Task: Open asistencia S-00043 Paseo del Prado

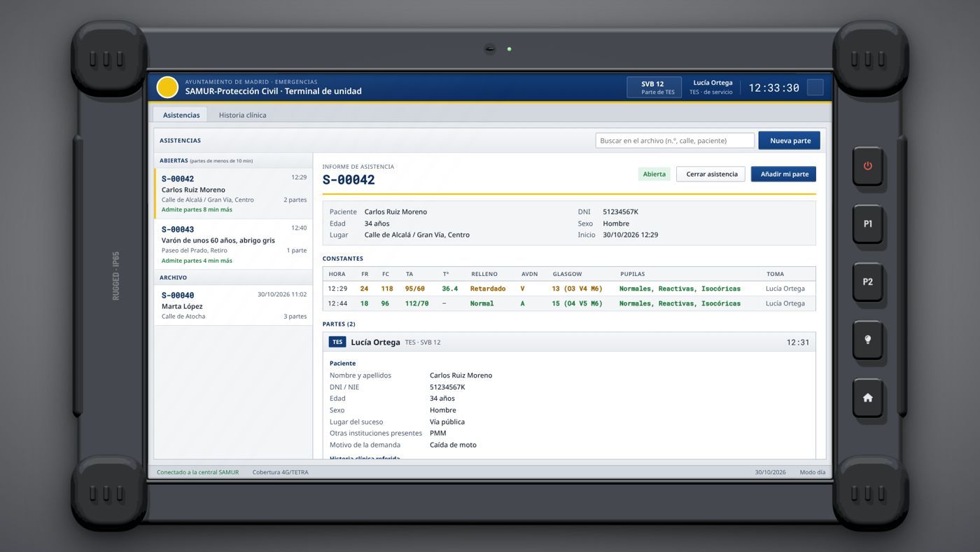Action: (x=234, y=244)
